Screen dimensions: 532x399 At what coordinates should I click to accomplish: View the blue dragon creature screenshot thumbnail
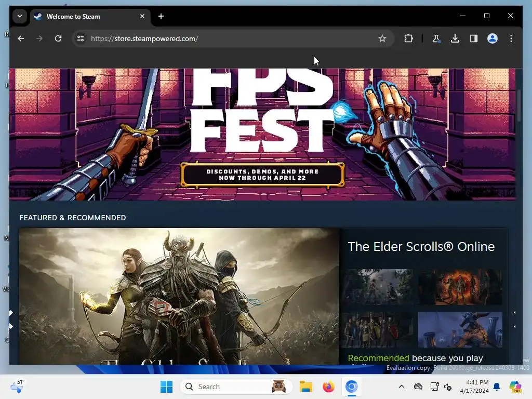pyautogui.click(x=460, y=329)
